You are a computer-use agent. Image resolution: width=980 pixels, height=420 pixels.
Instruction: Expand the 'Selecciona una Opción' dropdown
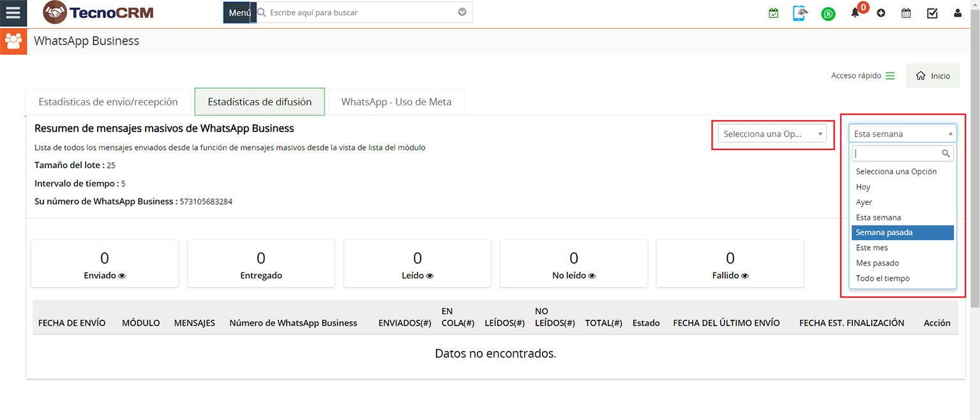point(773,134)
